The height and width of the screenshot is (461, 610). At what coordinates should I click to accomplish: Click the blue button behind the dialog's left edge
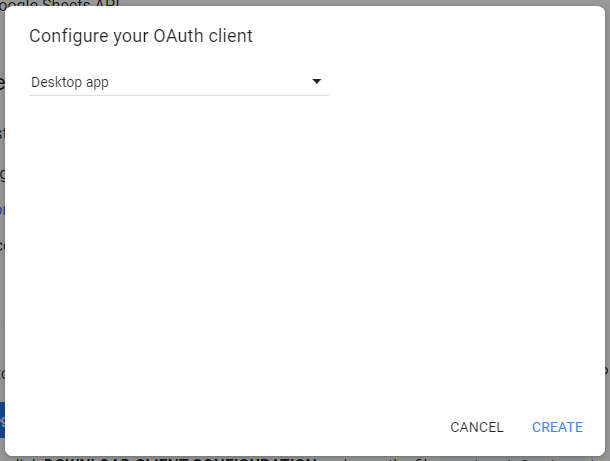pos(2,420)
